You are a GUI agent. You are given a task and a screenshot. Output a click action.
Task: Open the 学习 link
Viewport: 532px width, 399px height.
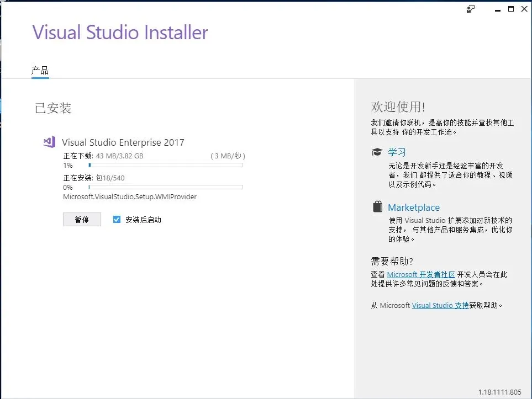[397, 152]
